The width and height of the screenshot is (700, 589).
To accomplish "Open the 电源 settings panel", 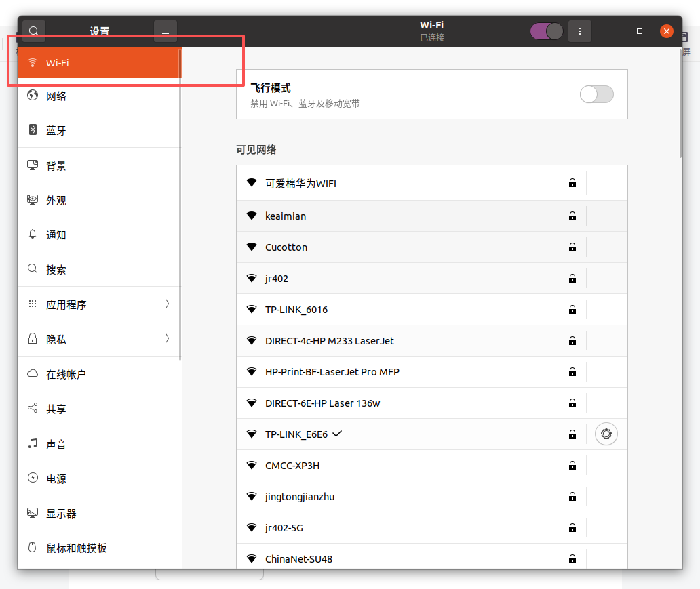I will (99, 479).
